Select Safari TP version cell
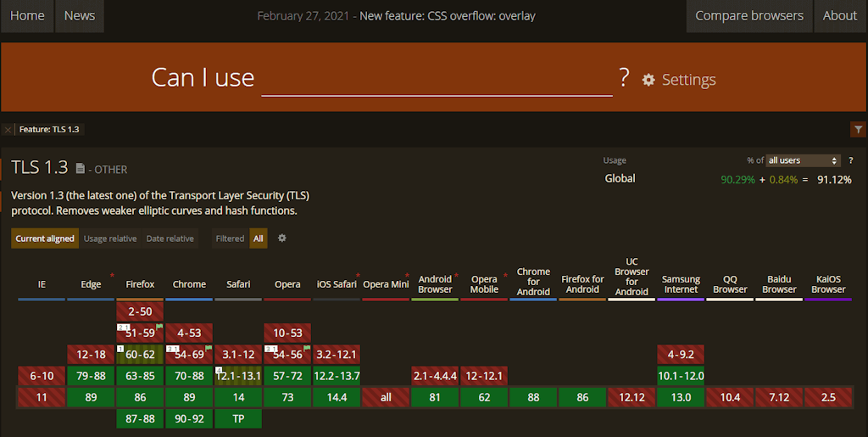This screenshot has width=868, height=437. 238,418
